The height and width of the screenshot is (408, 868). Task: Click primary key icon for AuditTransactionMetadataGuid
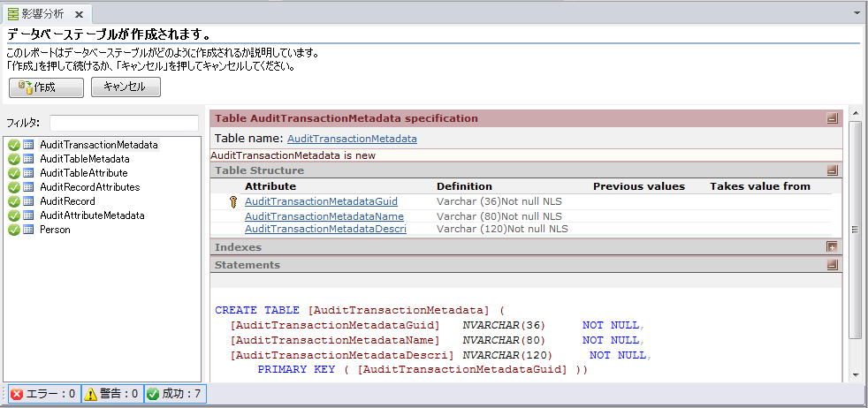pyautogui.click(x=232, y=201)
